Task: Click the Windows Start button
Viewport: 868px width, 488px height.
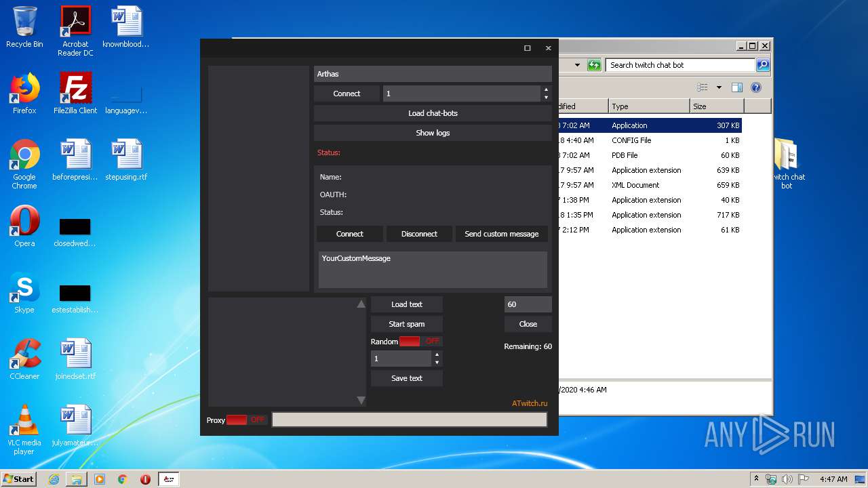Action: (x=18, y=479)
